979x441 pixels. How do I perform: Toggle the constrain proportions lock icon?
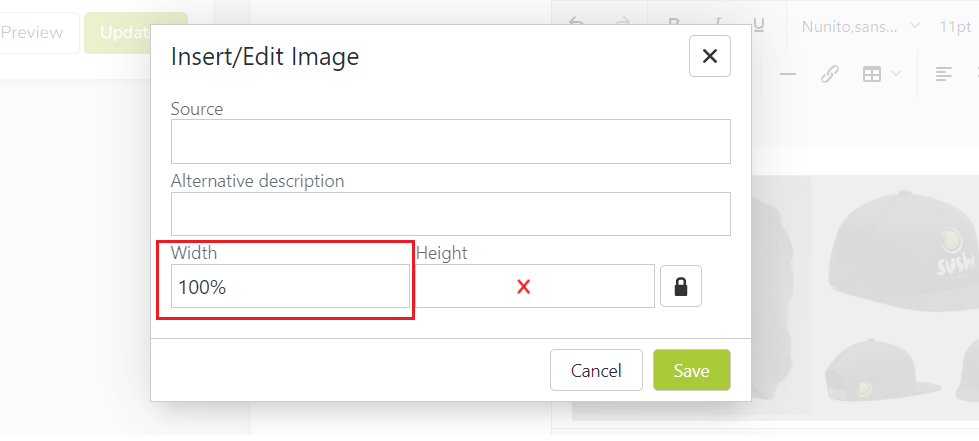click(x=681, y=286)
